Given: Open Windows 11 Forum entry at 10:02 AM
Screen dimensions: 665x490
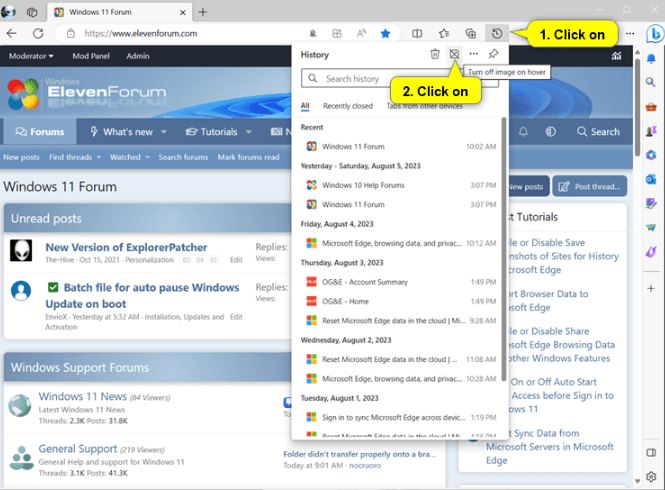Looking at the screenshot, I should (400, 146).
